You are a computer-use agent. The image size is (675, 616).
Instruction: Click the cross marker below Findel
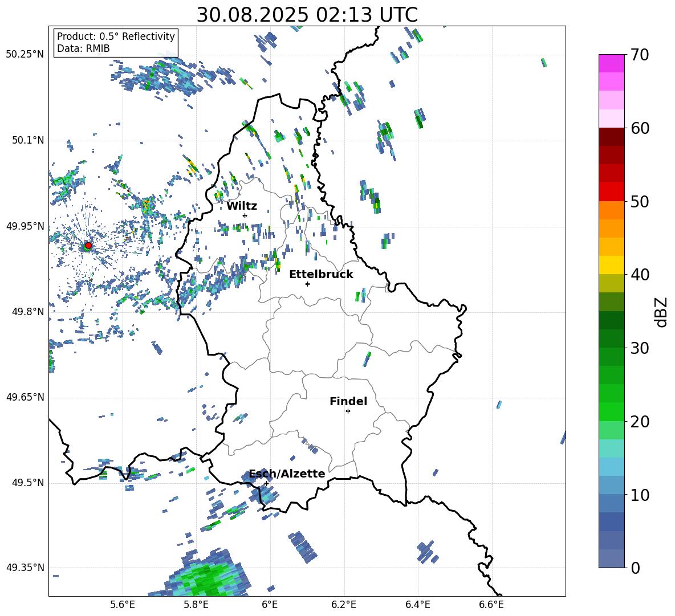click(x=348, y=411)
